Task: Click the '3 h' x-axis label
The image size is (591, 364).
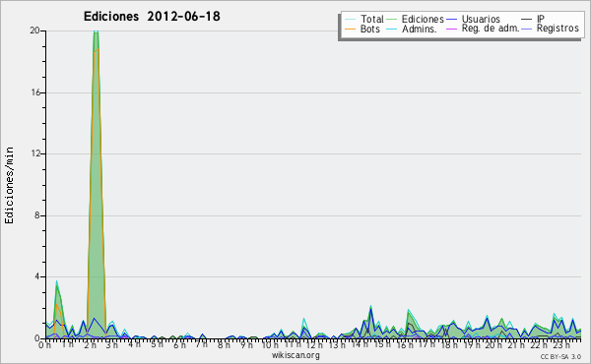Action: (112, 345)
